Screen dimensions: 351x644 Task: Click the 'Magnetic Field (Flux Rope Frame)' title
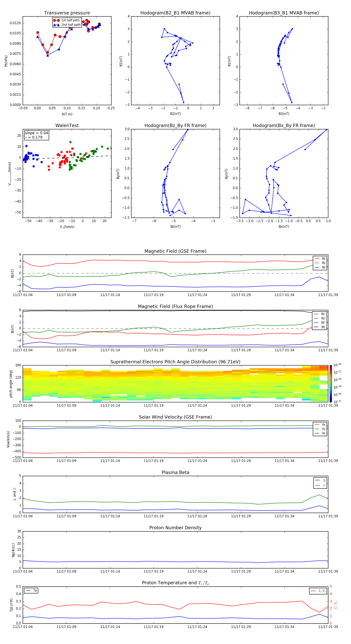coord(175,306)
